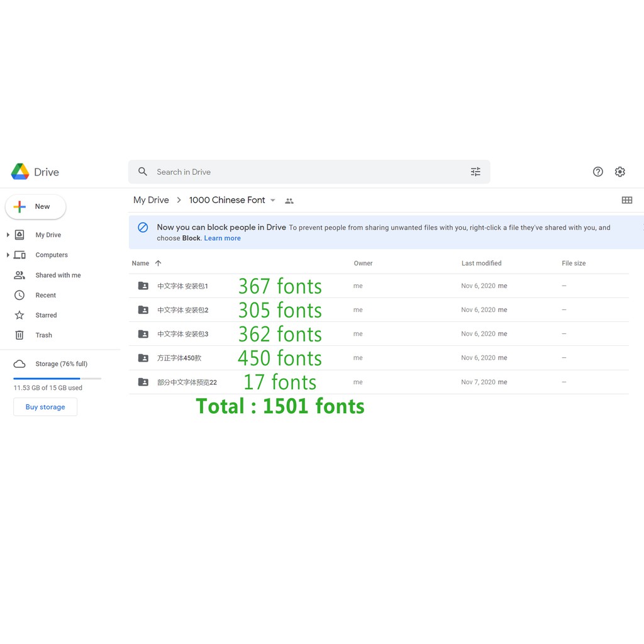Click the storage usage progress bar

coord(57,379)
